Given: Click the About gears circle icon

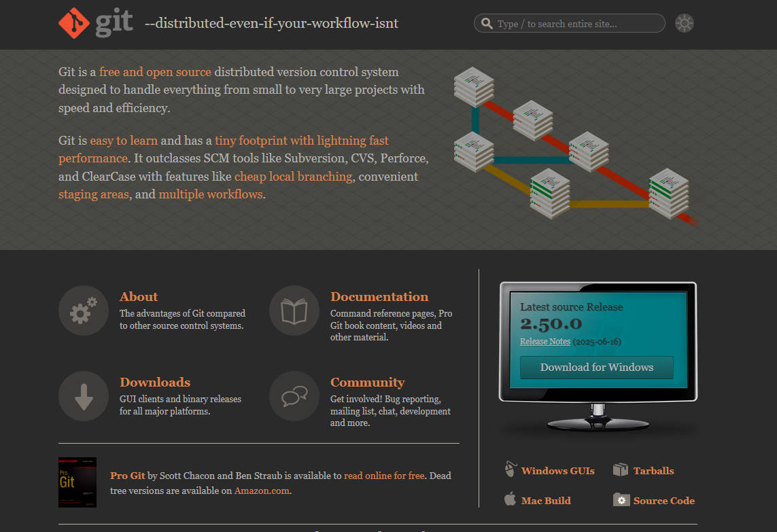Looking at the screenshot, I should coord(83,311).
